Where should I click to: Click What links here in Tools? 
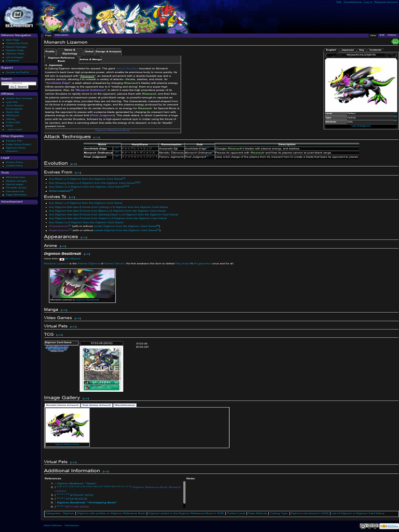coord(15,177)
